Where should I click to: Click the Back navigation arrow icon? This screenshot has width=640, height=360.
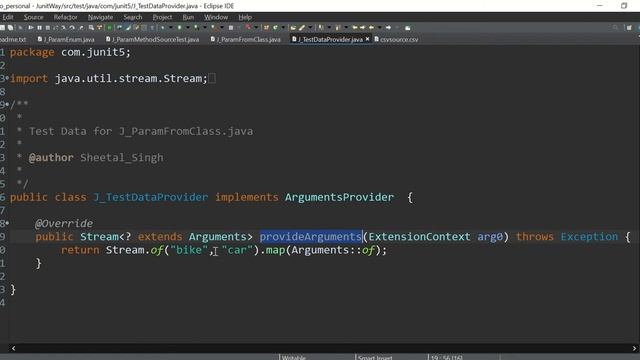point(371,27)
